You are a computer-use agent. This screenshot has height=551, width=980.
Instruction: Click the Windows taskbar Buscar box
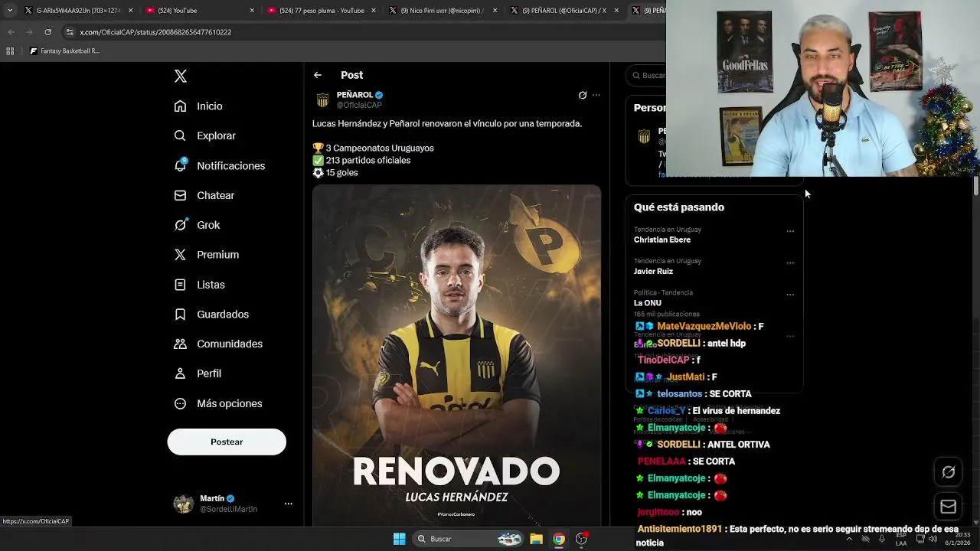469,539
